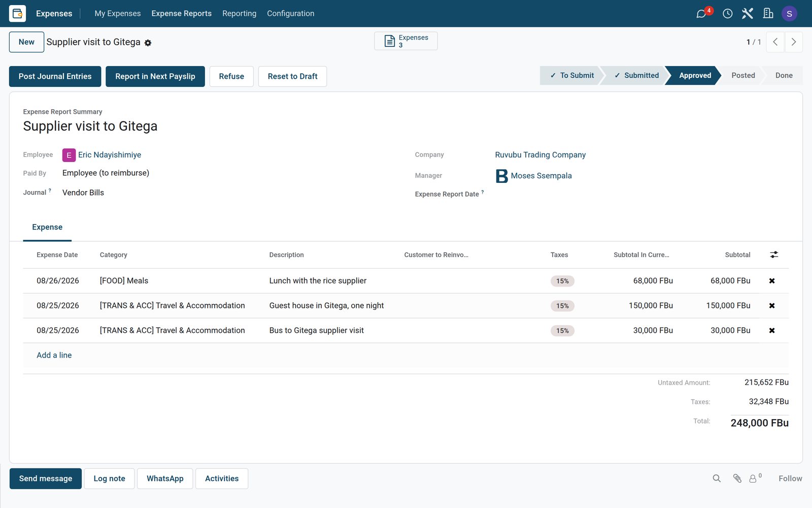
Task: Click the Send message button
Action: [46, 479]
